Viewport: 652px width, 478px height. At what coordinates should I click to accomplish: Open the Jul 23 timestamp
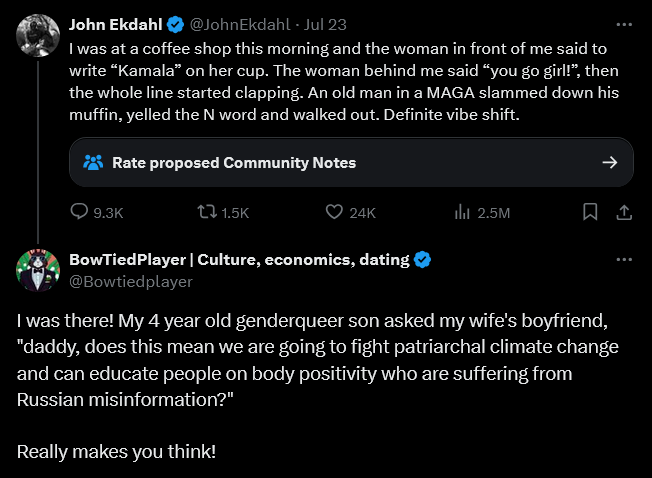[x=325, y=25]
